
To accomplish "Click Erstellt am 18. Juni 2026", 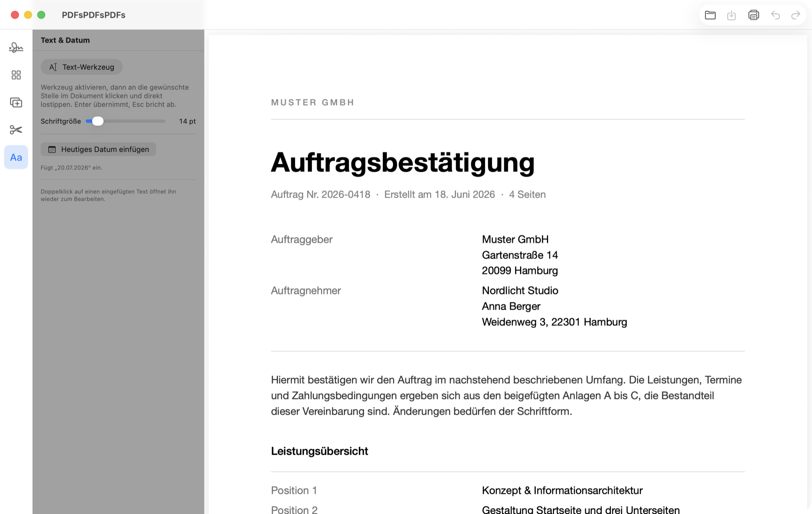I will click(x=440, y=194).
